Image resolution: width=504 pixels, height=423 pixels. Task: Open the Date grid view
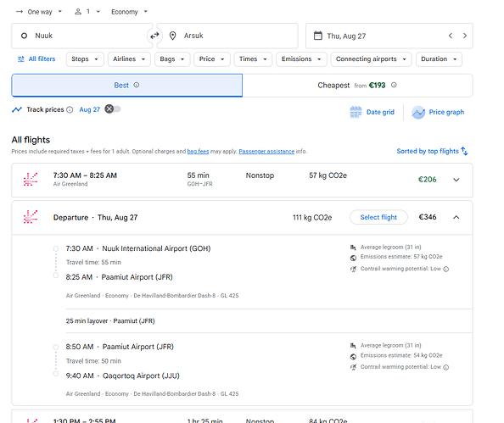click(372, 112)
